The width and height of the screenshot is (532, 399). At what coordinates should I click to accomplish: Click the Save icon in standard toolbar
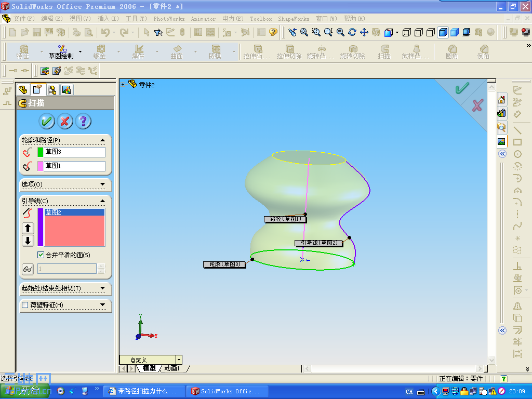pos(37,32)
